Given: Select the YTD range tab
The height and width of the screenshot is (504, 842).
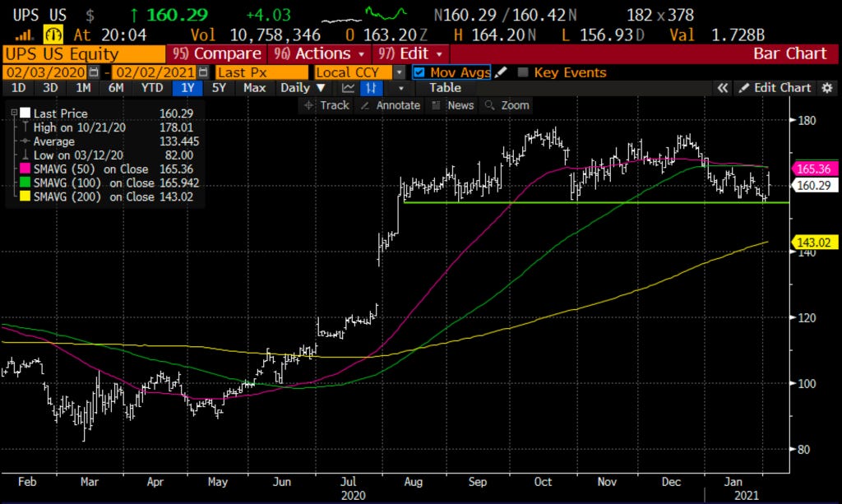Looking at the screenshot, I should coord(152,88).
